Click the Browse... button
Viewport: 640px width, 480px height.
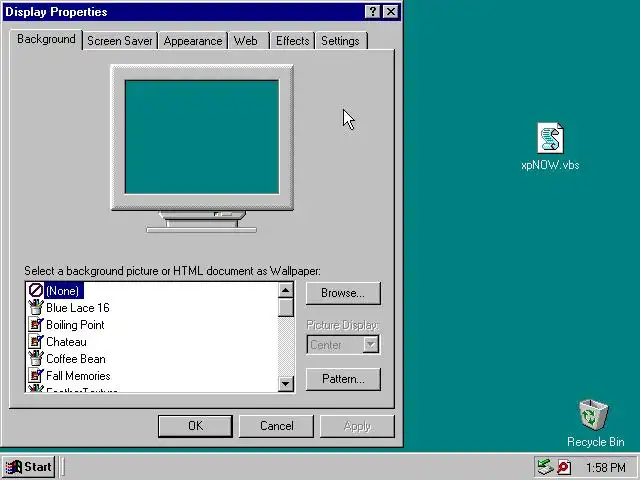point(343,293)
